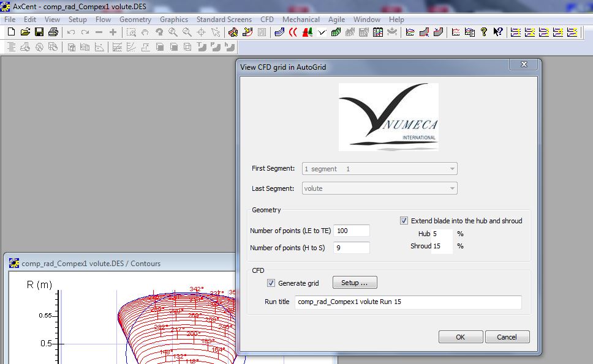593x364 pixels.
Task: Click the context help arrow-question icon
Action: tap(498, 32)
